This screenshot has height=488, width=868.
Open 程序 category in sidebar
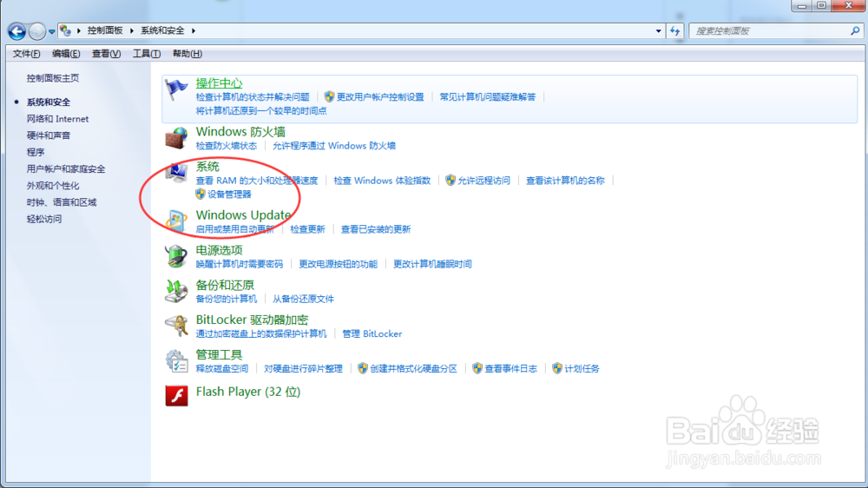tap(35, 152)
